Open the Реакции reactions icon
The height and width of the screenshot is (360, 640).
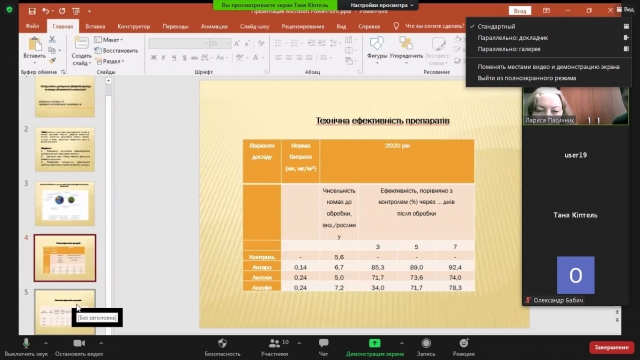464,343
